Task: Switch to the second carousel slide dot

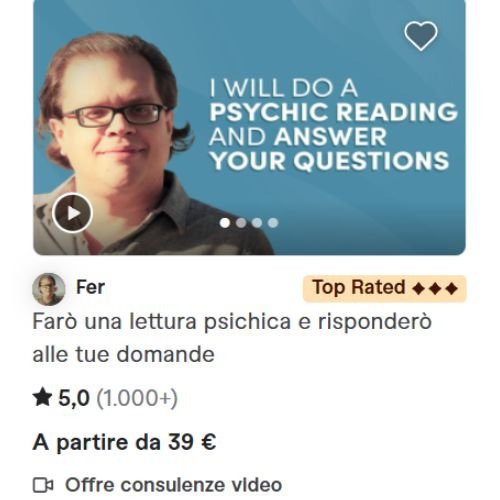Action: click(x=241, y=223)
